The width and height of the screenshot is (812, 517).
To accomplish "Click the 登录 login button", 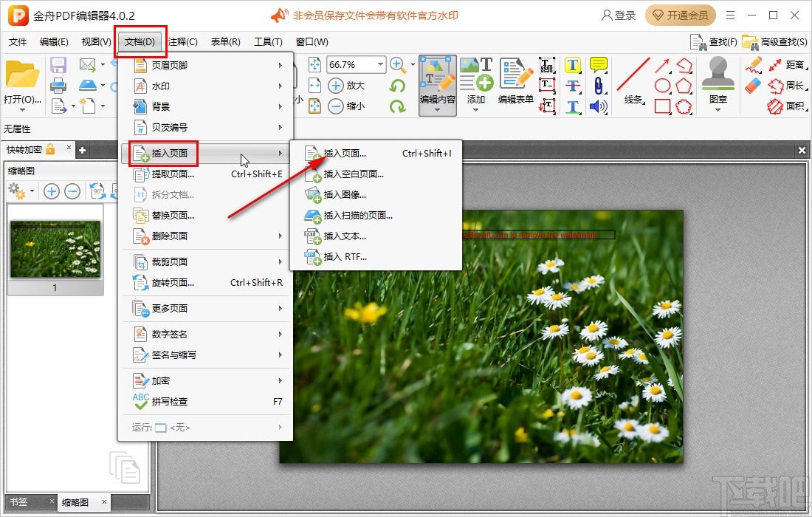I will [x=619, y=16].
